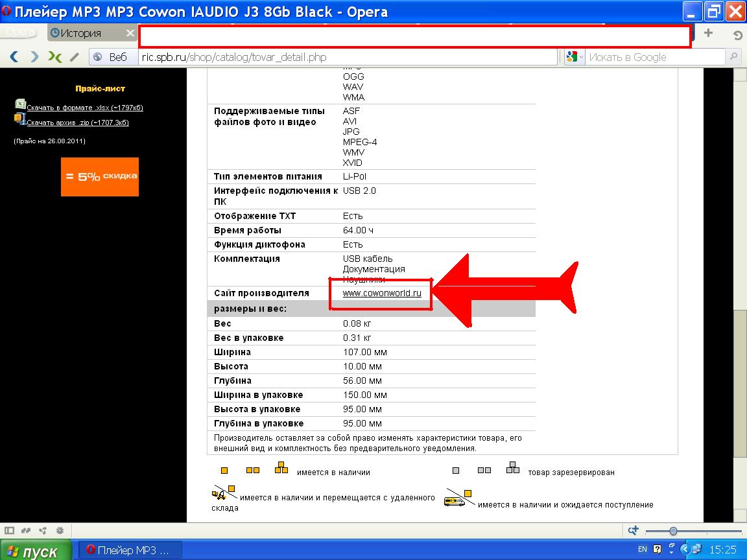Click the 15:25 taskbar clock
This screenshot has height=560, width=747.
[723, 550]
